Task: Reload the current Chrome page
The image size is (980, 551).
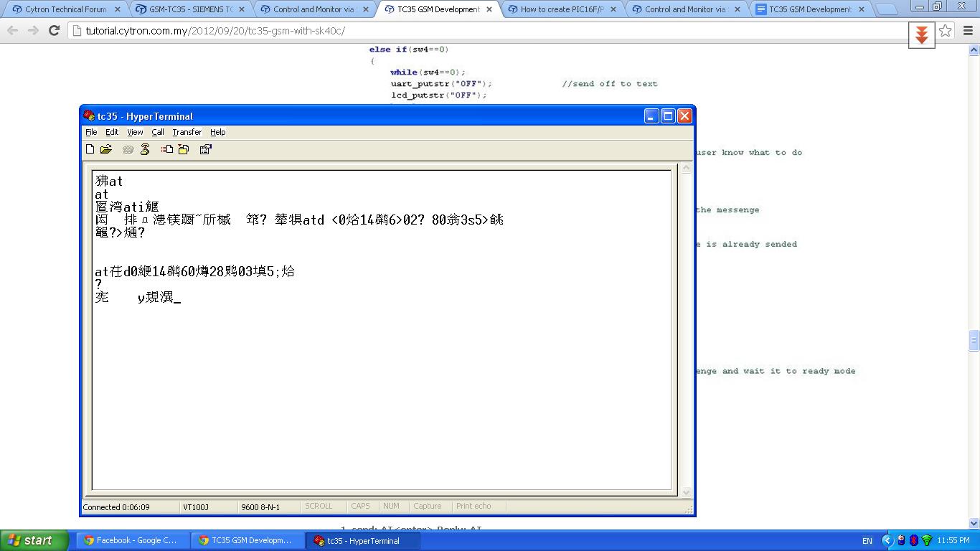Action: 54,31
